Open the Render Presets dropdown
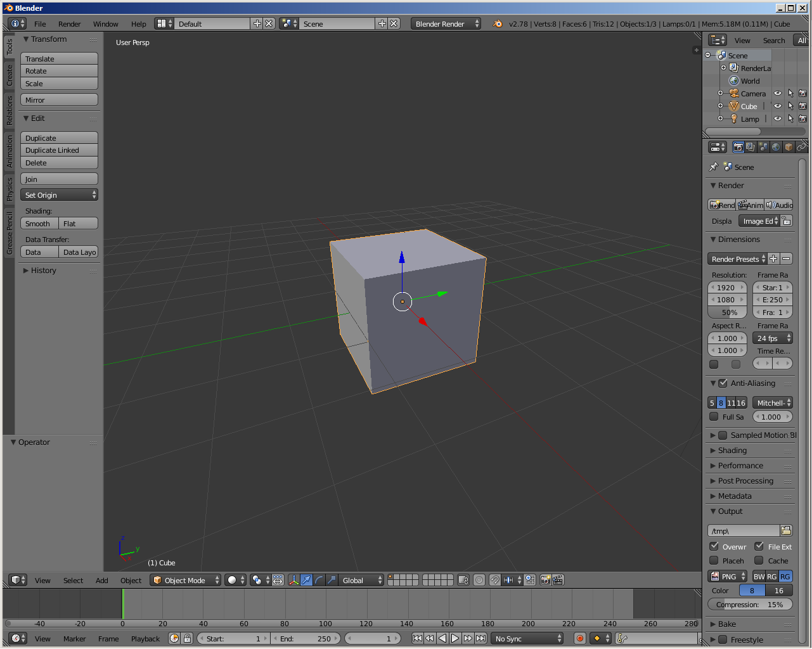 [737, 259]
